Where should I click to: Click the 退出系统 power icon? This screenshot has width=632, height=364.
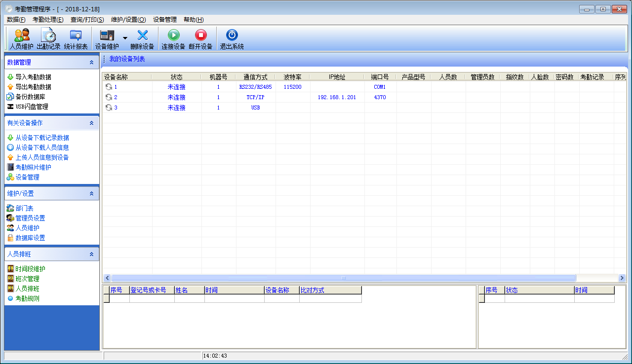pyautogui.click(x=232, y=36)
